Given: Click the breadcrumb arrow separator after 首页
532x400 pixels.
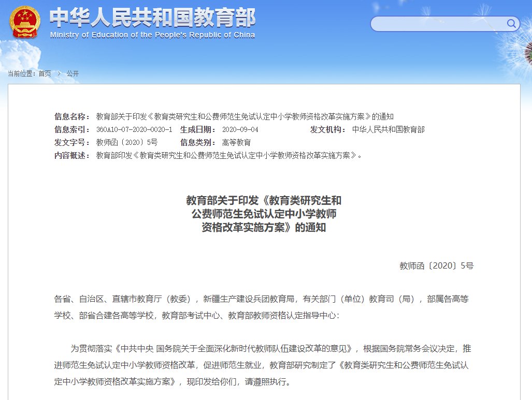Looking at the screenshot, I should [59, 73].
